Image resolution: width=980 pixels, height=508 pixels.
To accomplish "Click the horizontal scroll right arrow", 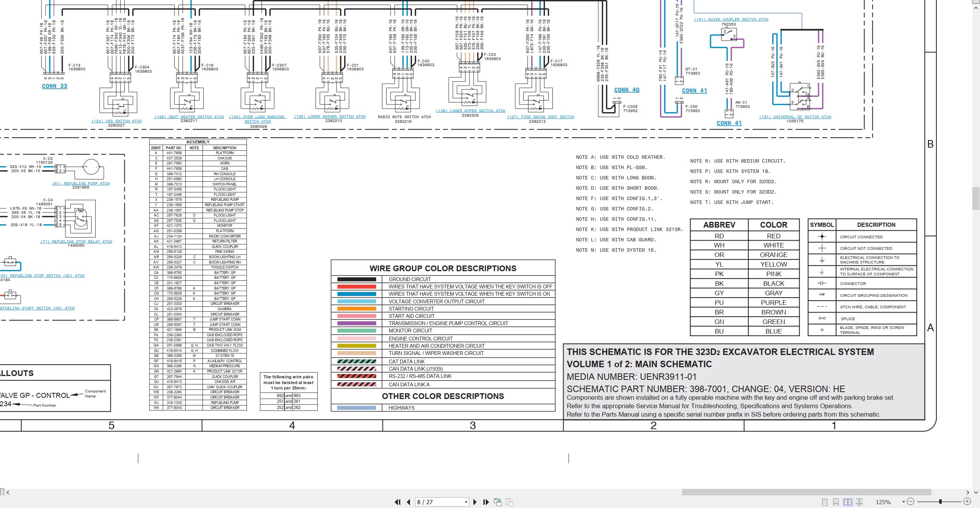I will tap(968, 492).
